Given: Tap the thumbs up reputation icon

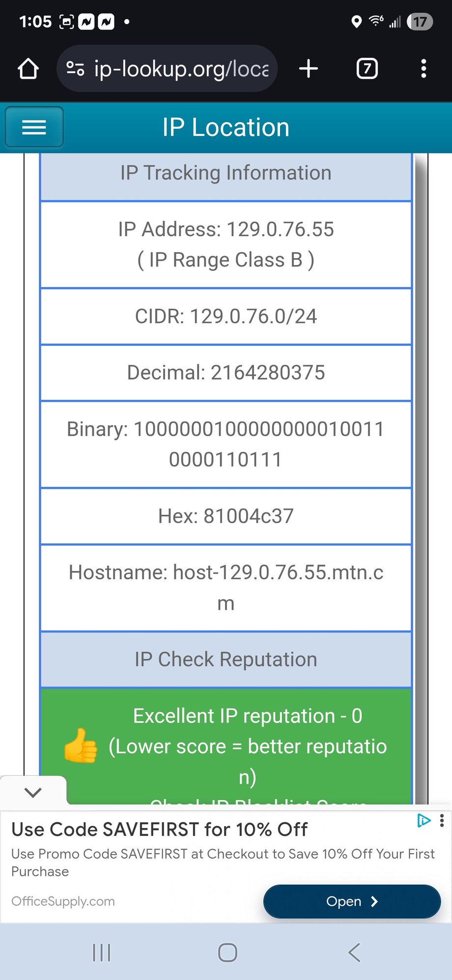Looking at the screenshot, I should point(81,745).
